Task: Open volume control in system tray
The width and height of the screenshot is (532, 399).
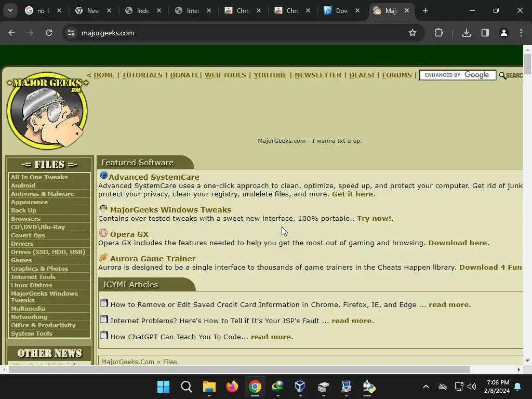Action: point(472,387)
